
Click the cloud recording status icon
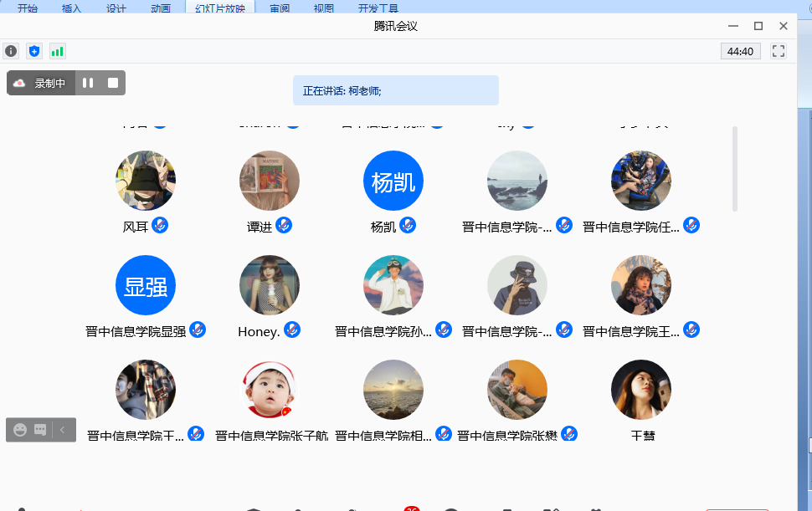click(x=19, y=83)
